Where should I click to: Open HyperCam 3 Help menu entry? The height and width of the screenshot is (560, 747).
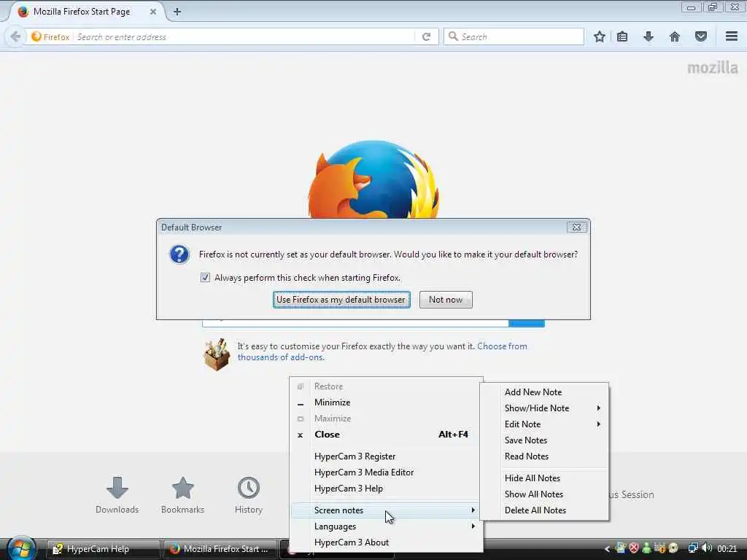click(x=387, y=489)
